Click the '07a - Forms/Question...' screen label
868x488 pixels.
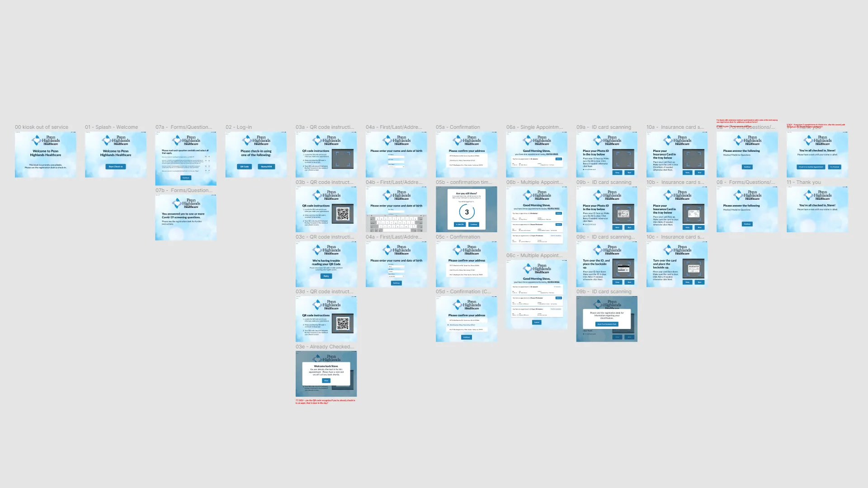coord(183,127)
